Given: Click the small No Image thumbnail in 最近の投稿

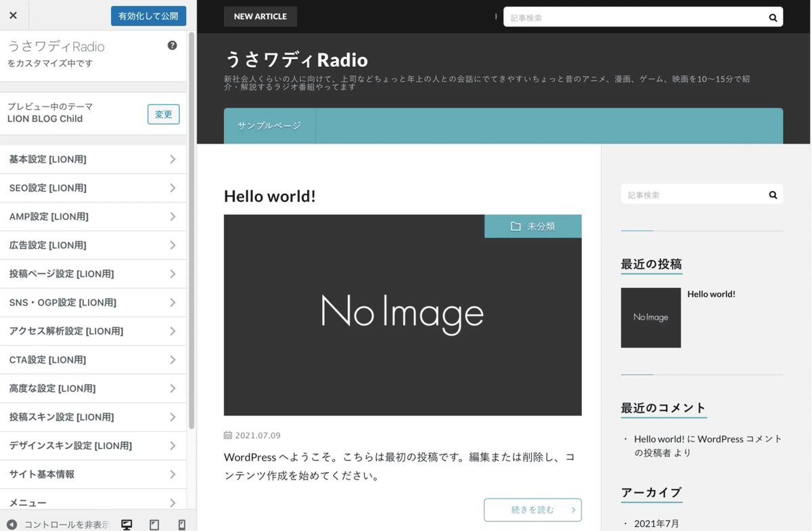Looking at the screenshot, I should [x=651, y=318].
